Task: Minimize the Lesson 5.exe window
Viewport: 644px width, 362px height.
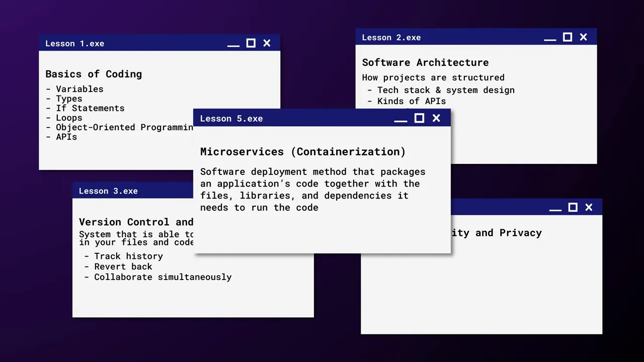Action: pos(400,121)
